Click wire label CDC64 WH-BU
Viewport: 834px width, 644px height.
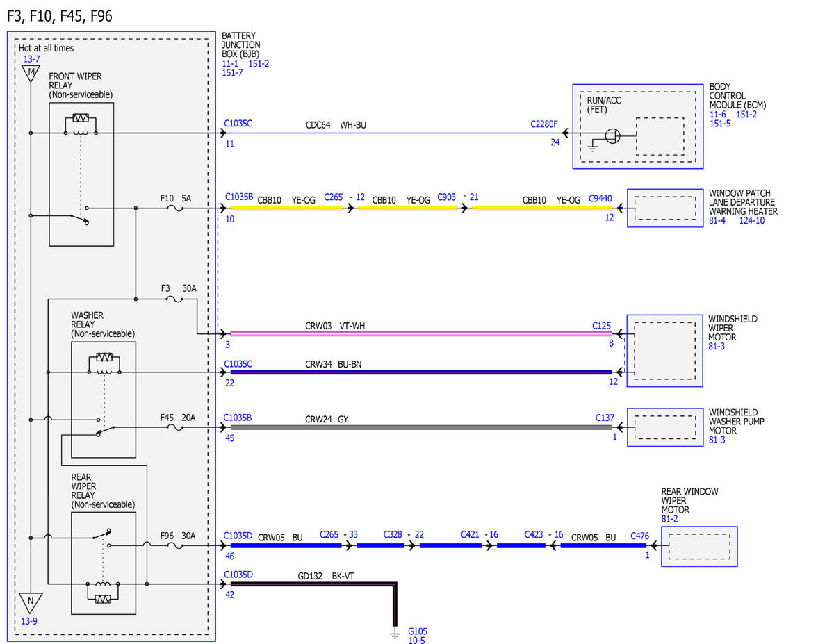click(336, 126)
